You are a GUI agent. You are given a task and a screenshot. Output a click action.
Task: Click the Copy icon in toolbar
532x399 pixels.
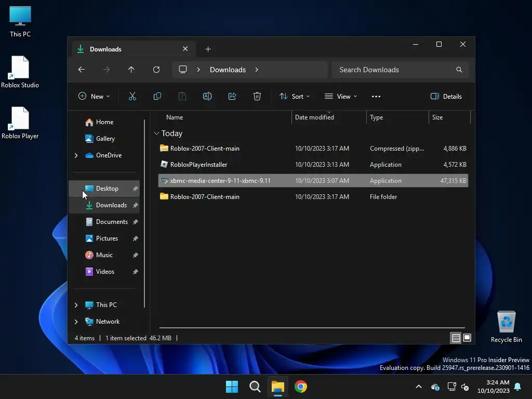[157, 96]
